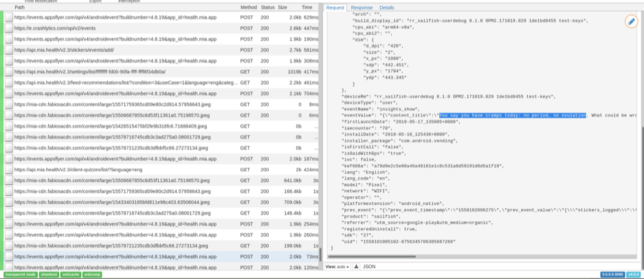Click the anticache status badge
This screenshot has height=279, width=644.
71,274
